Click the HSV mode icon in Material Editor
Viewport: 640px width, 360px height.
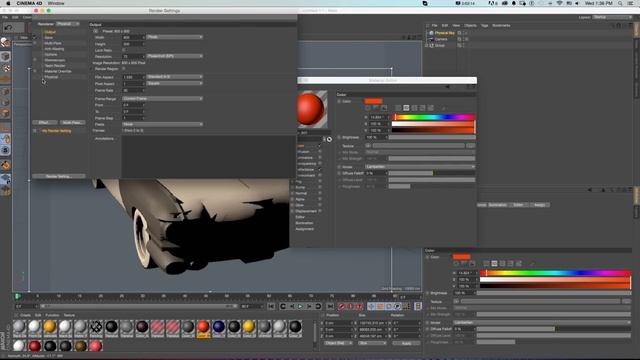(406, 108)
